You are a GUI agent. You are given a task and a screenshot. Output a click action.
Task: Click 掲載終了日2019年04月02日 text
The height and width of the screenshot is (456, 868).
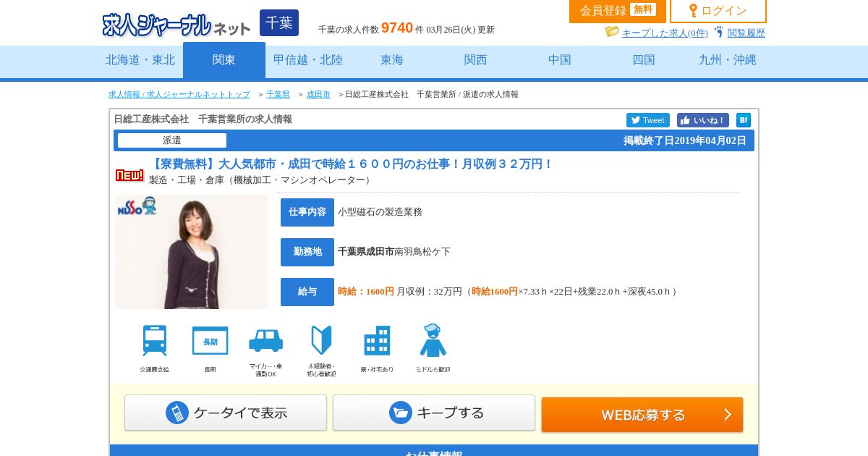tap(685, 140)
